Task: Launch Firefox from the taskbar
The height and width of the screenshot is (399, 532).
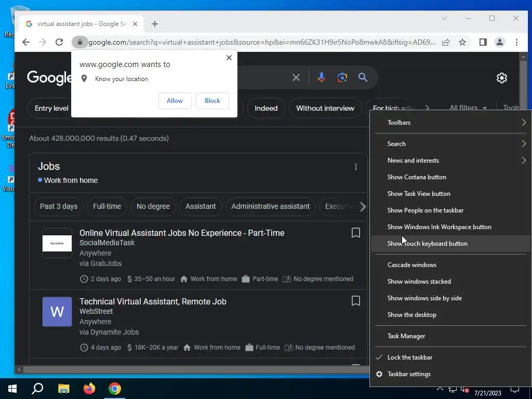Action: point(89,389)
